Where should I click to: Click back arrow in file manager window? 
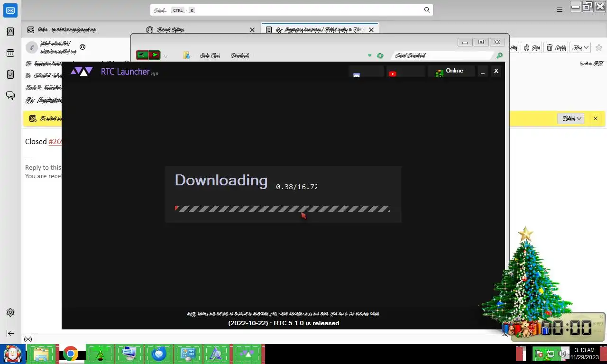(142, 55)
